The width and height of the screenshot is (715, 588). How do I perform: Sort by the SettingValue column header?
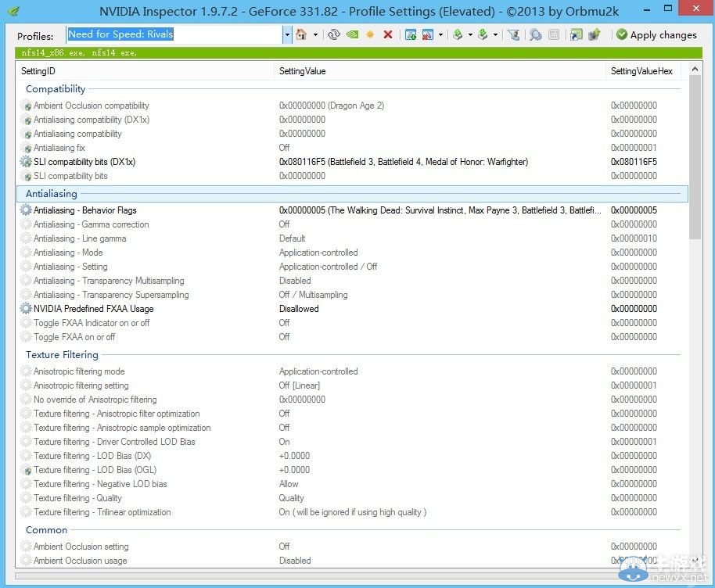tap(440, 71)
